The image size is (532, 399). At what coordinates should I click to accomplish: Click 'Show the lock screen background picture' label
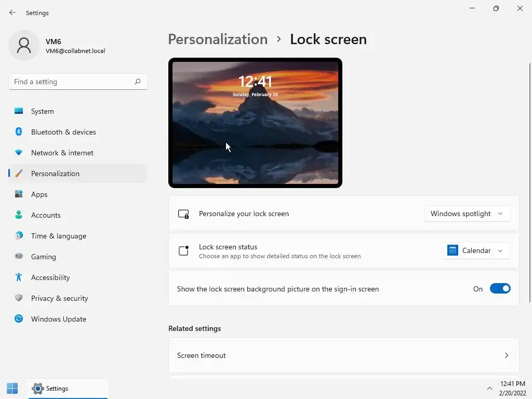[x=277, y=289]
